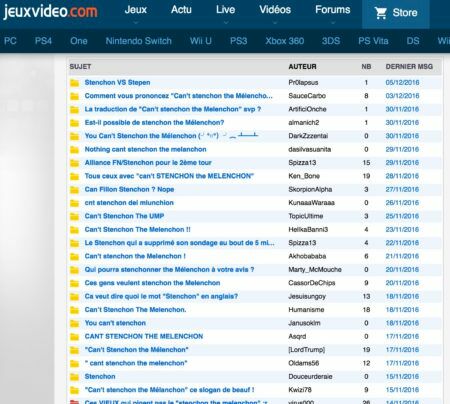Click author name [LordTrump]
Screen dimensions: 450x404
(x=307, y=350)
